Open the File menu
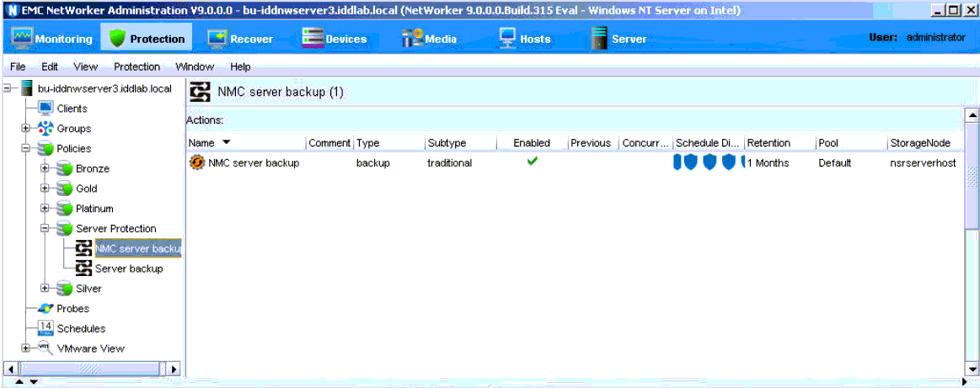The image size is (980, 388). point(19,66)
